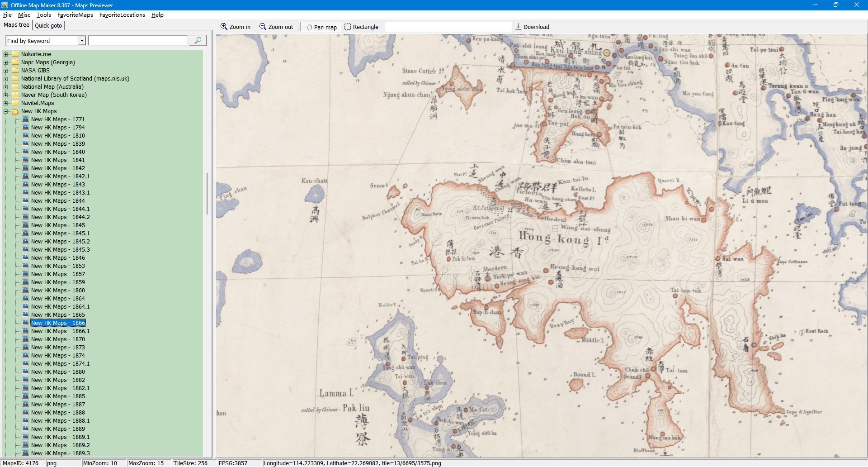
Task: Open the FavoriteMaps menu
Action: pyautogui.click(x=75, y=15)
